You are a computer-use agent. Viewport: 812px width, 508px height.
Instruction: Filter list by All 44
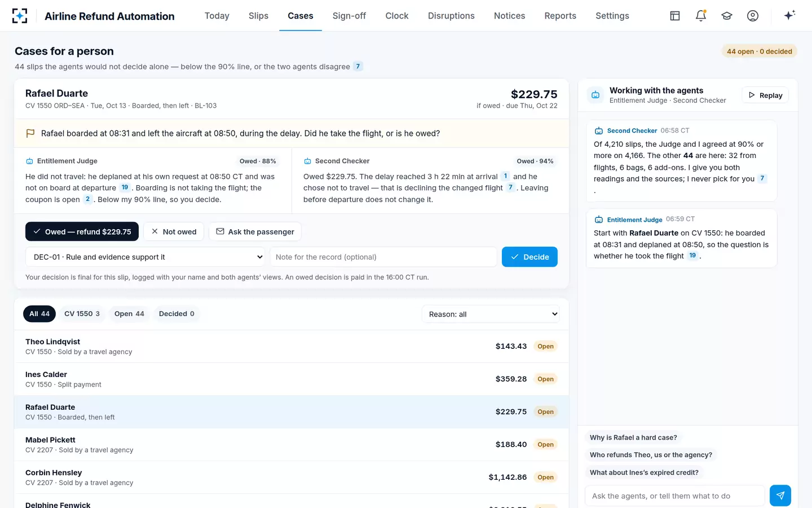pyautogui.click(x=39, y=314)
